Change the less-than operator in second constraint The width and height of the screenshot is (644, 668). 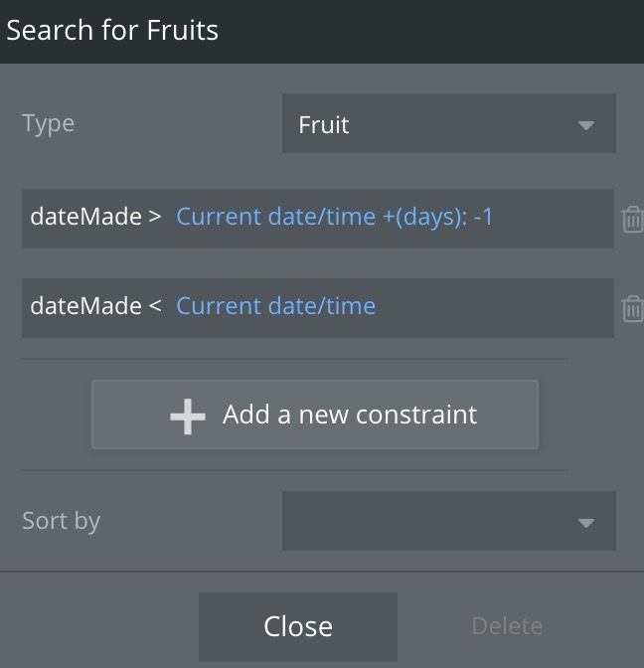click(x=154, y=306)
